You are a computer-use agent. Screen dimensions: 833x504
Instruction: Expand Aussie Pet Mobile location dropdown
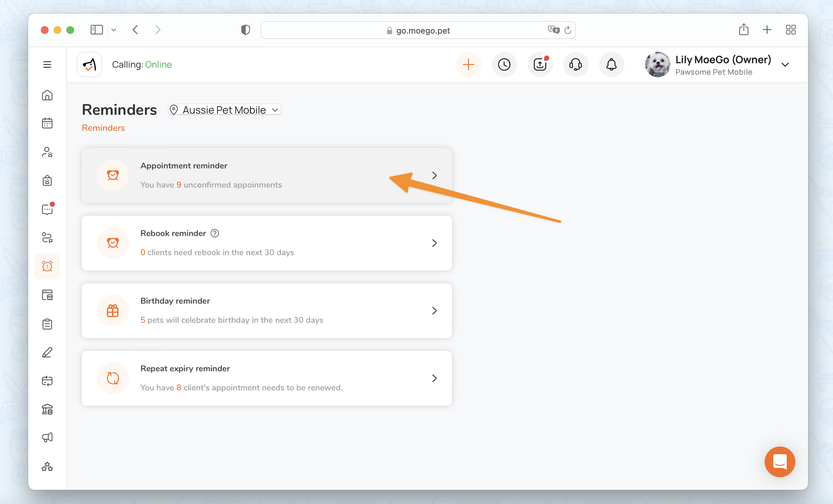point(225,110)
